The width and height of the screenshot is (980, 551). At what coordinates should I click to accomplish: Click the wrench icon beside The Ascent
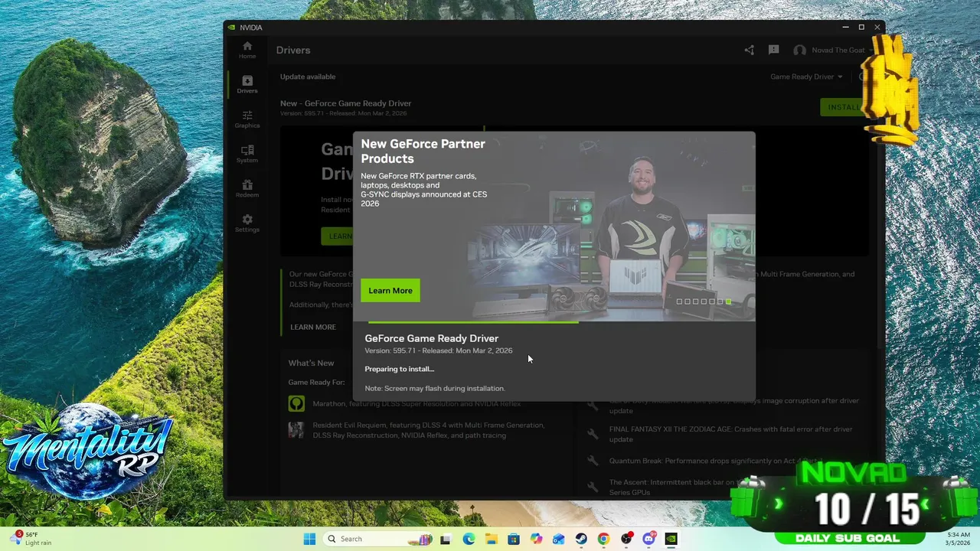coord(592,487)
